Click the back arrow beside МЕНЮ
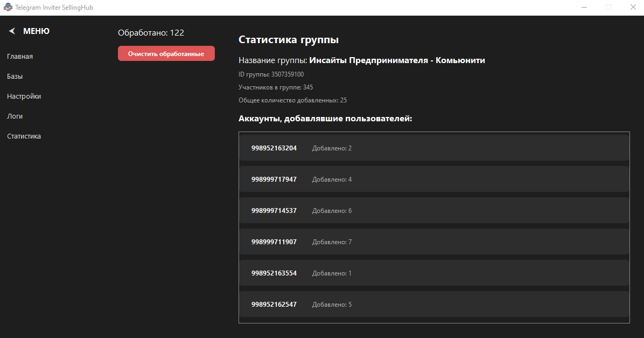This screenshot has width=644, height=338. (12, 31)
